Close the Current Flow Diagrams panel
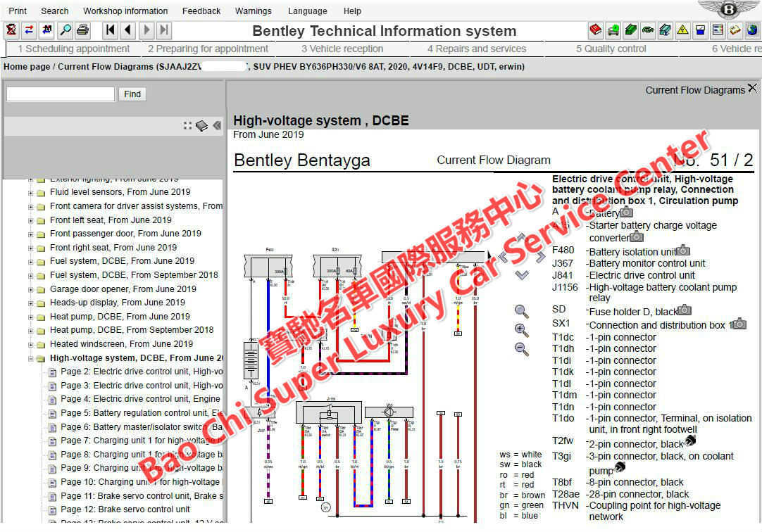The height and width of the screenshot is (532, 762). point(752,88)
